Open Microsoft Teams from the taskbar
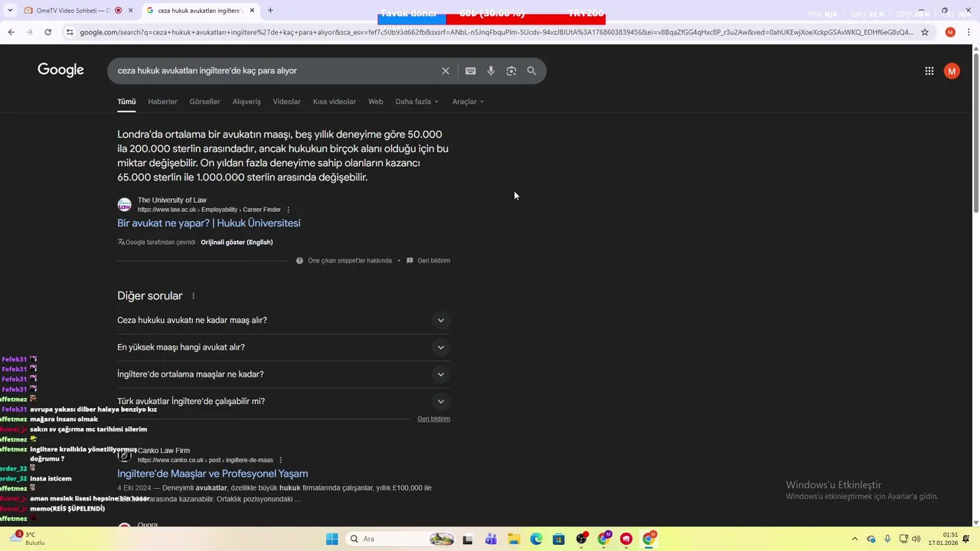This screenshot has height=551, width=980. (491, 539)
